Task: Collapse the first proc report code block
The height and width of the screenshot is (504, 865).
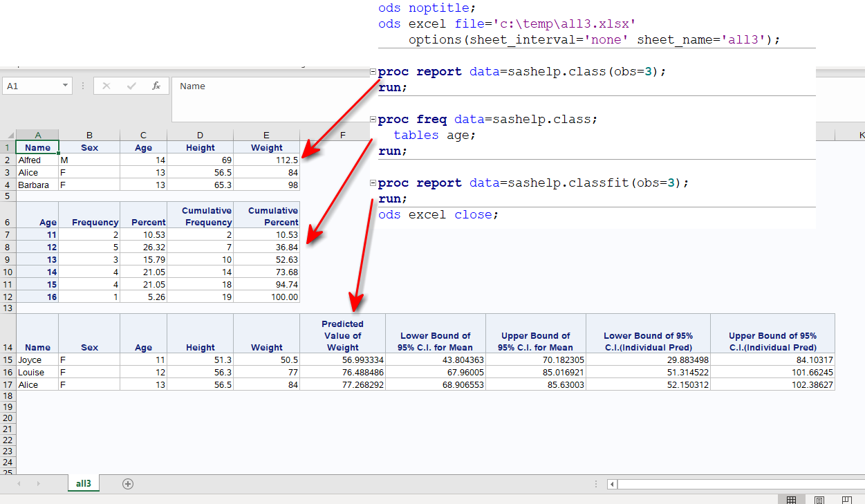Action: tap(373, 72)
